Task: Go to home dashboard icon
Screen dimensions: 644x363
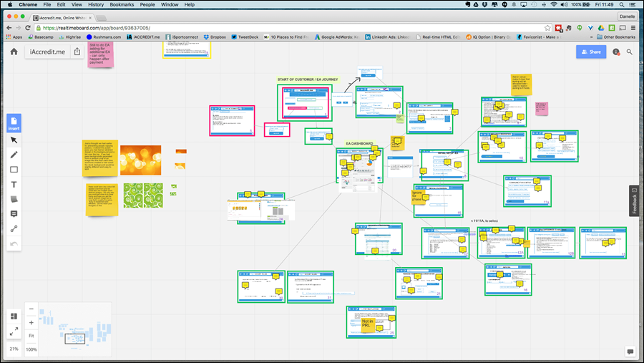Action: pos(14,52)
